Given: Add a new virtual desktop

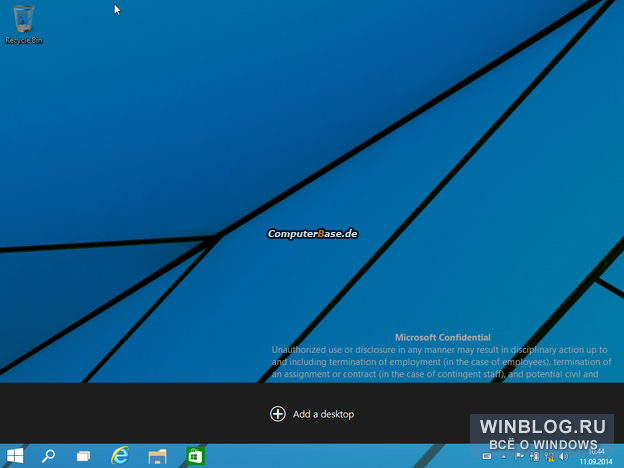Looking at the screenshot, I should point(312,414).
